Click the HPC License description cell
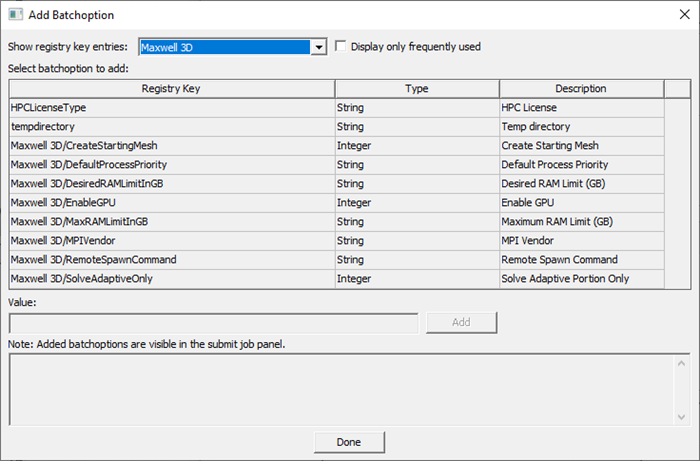The height and width of the screenshot is (461, 700). (582, 108)
